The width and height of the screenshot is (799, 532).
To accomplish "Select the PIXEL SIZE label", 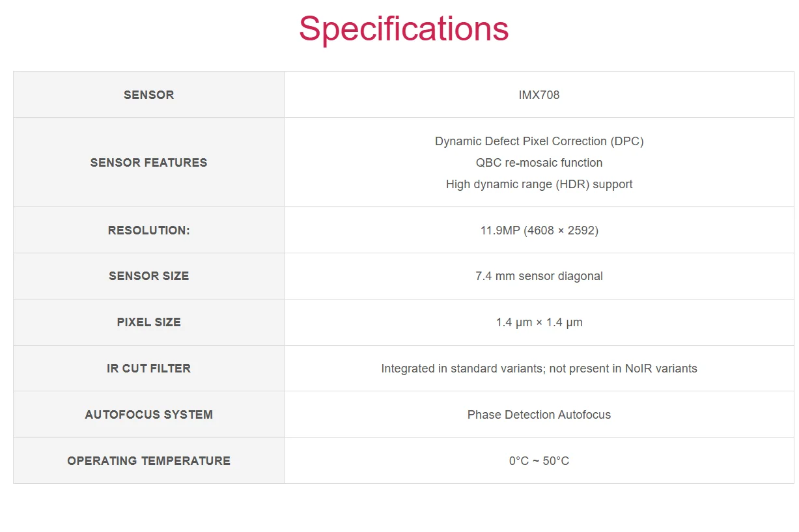I will tap(148, 322).
